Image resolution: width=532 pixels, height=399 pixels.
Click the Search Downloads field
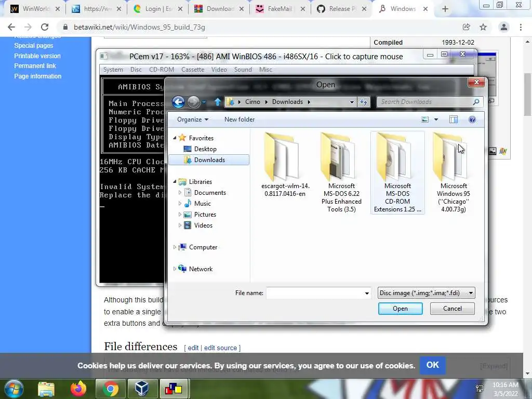coord(425,102)
